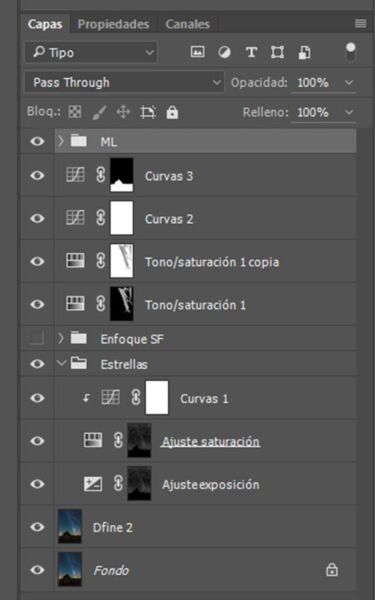Filter layers by pixel layer icon

click(x=197, y=52)
